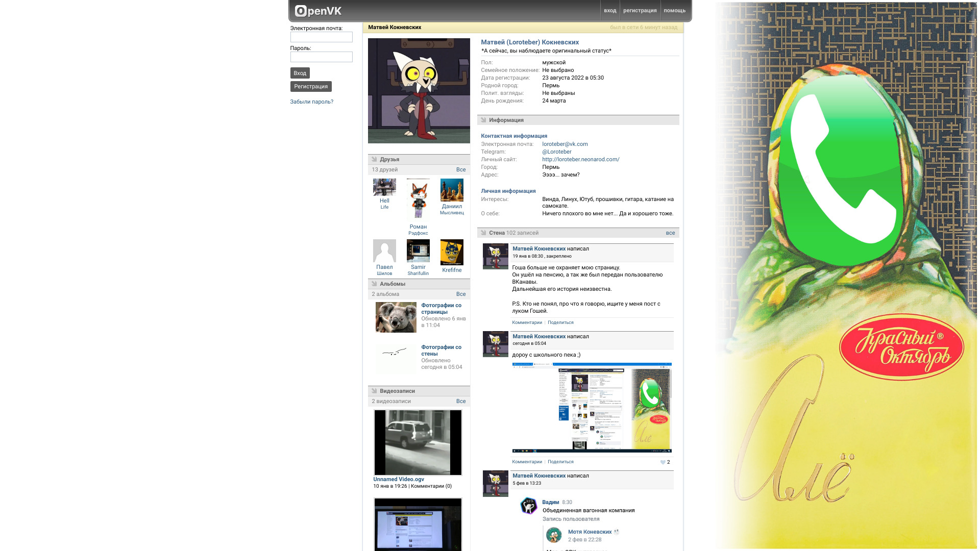Focus the Электронная почта input field
Screen dimensions: 980x551
pos(321,37)
